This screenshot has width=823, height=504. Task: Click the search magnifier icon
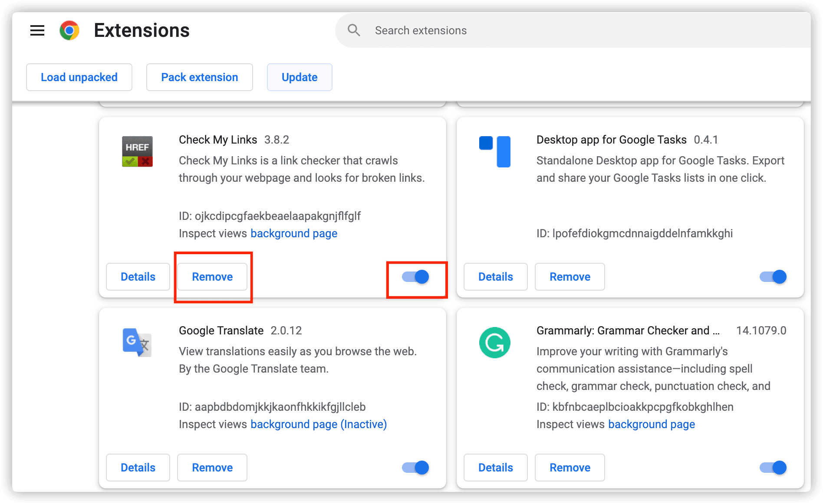click(x=354, y=30)
